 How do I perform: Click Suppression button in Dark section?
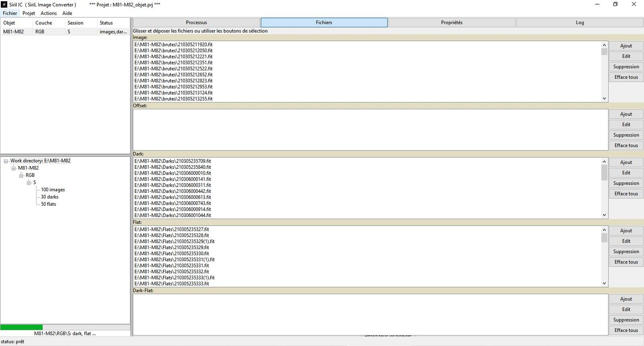(x=626, y=183)
